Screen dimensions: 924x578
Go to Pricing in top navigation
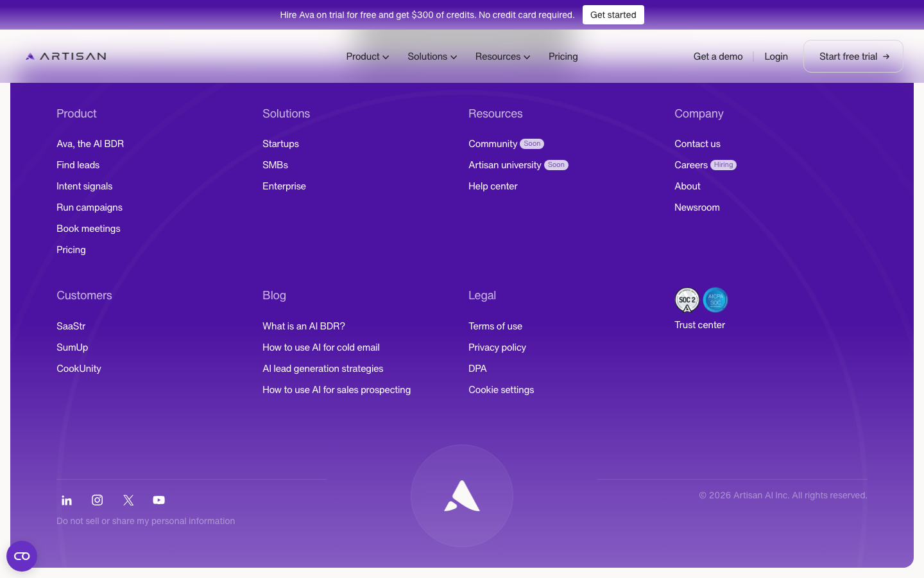pos(563,57)
